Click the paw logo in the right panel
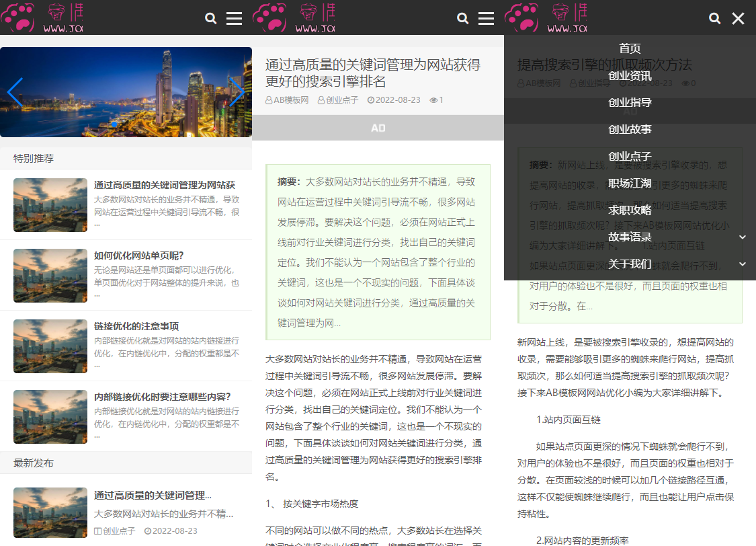 pos(521,17)
